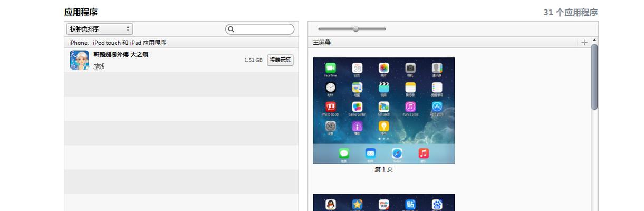Click the Settings gear icon
The width and height of the screenshot is (644, 211).
click(x=331, y=126)
